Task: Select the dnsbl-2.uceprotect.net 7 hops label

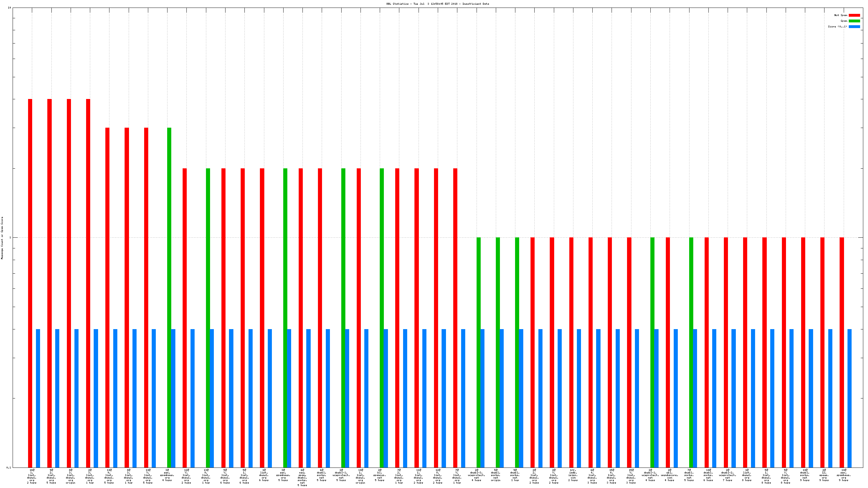Action: (728, 475)
